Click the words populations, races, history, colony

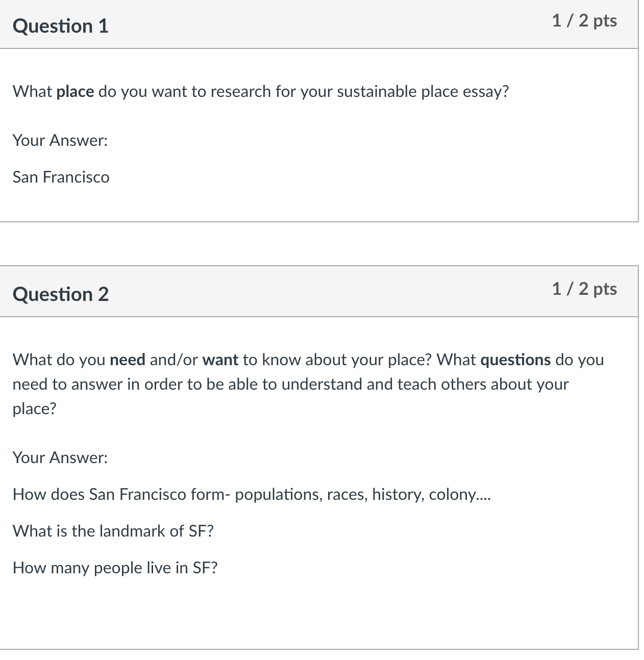coord(363,495)
